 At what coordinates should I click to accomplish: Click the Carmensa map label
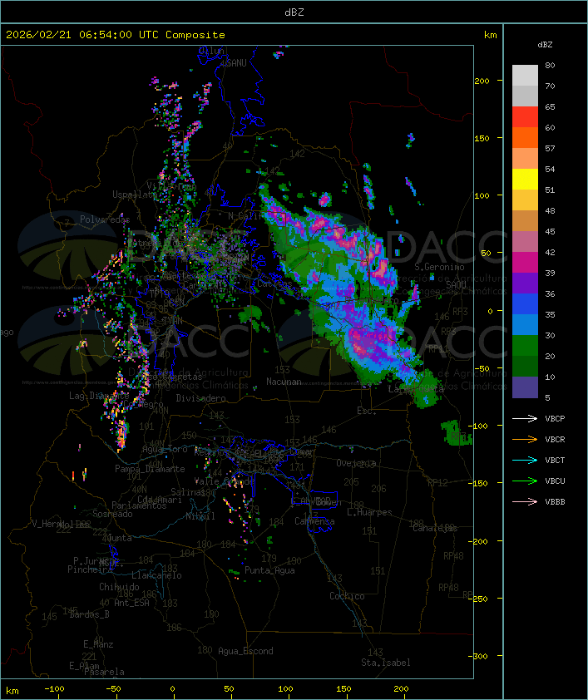(x=314, y=521)
